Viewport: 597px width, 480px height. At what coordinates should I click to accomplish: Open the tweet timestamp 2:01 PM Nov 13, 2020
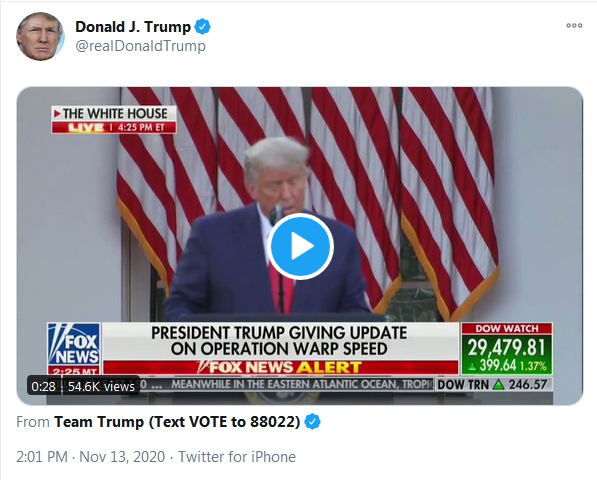pos(91,457)
